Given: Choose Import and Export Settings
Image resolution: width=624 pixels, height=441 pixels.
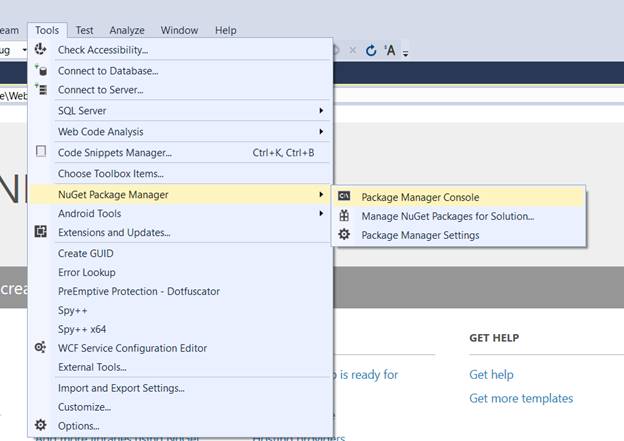Looking at the screenshot, I should [121, 388].
